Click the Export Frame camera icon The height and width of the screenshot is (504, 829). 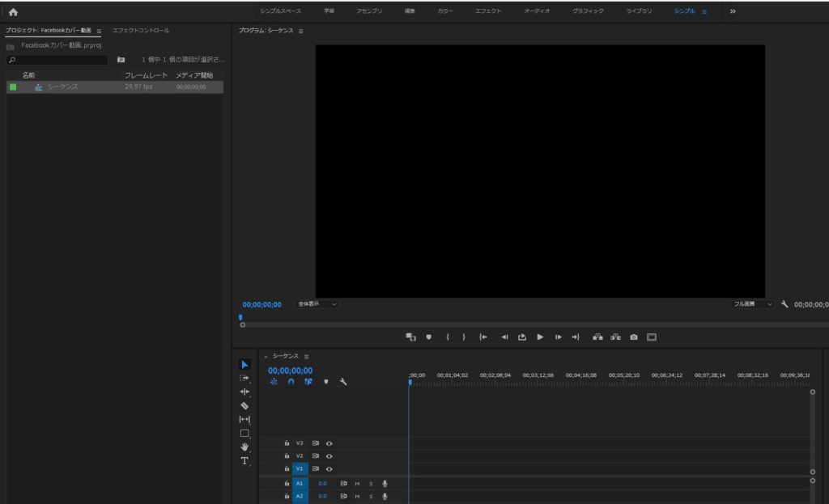coord(634,337)
